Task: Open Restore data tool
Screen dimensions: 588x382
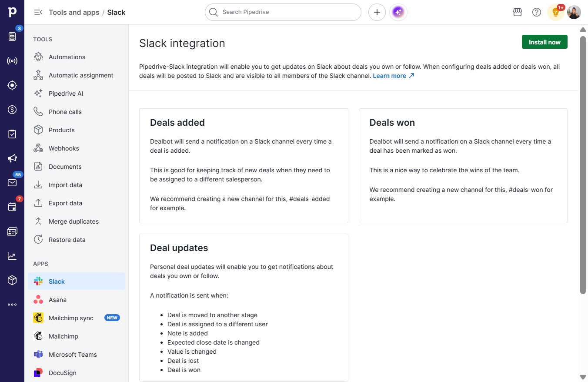Action: tap(77, 240)
